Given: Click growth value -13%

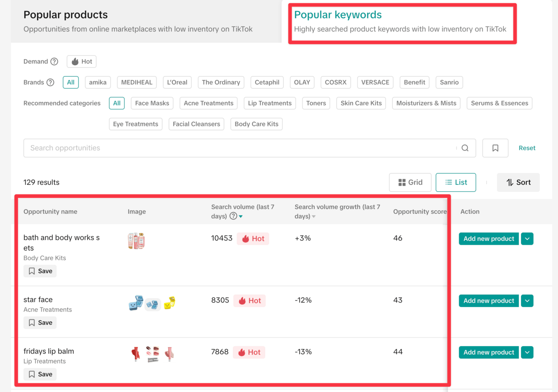Looking at the screenshot, I should (303, 352).
